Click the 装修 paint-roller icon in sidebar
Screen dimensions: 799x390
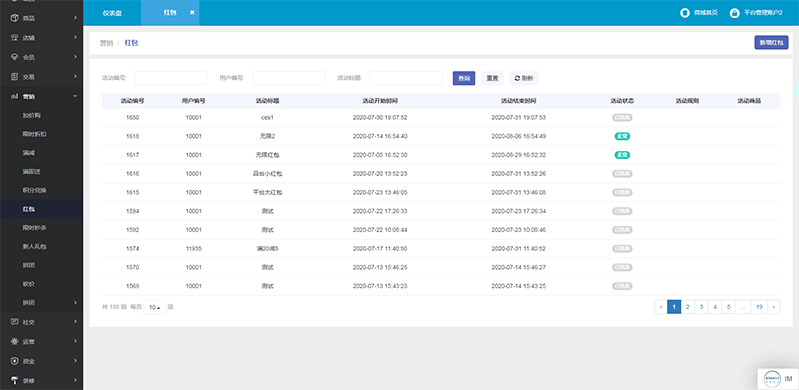tap(15, 380)
